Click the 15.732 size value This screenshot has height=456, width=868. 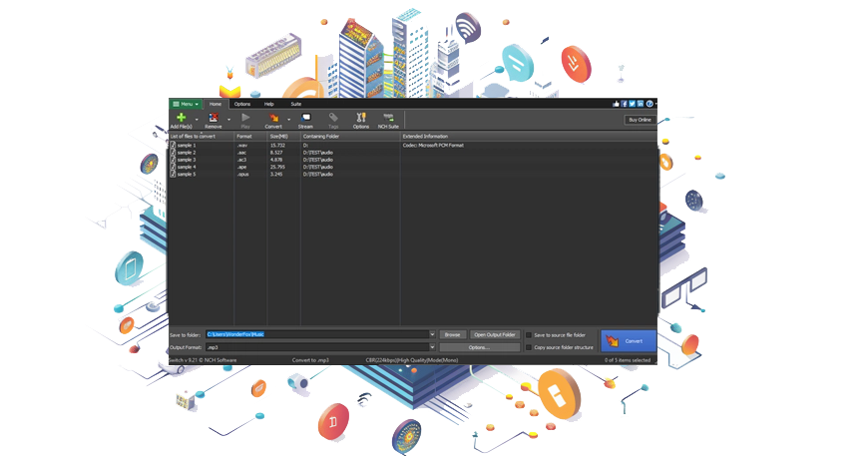click(x=277, y=145)
